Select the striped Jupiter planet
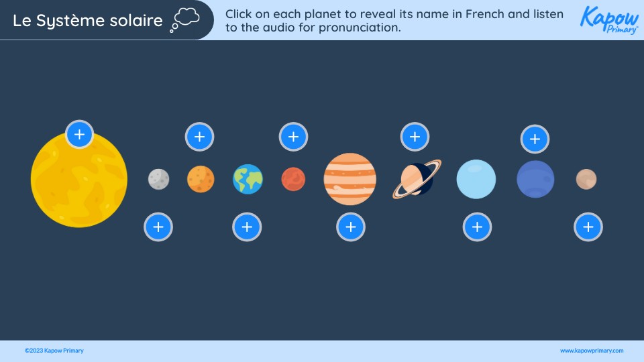The image size is (644, 362). pyautogui.click(x=350, y=179)
